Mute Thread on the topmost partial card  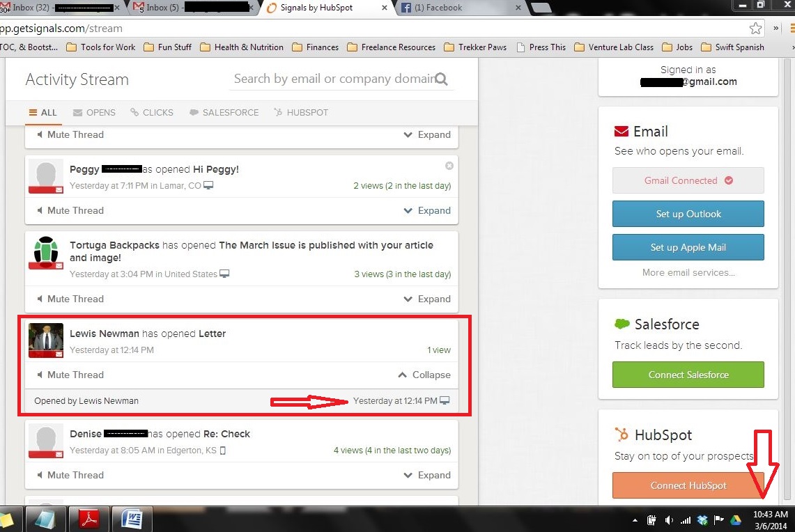[70, 135]
